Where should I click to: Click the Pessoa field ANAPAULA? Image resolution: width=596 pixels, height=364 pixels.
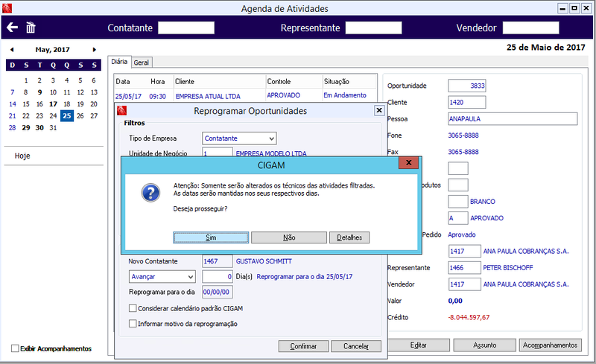pos(513,118)
